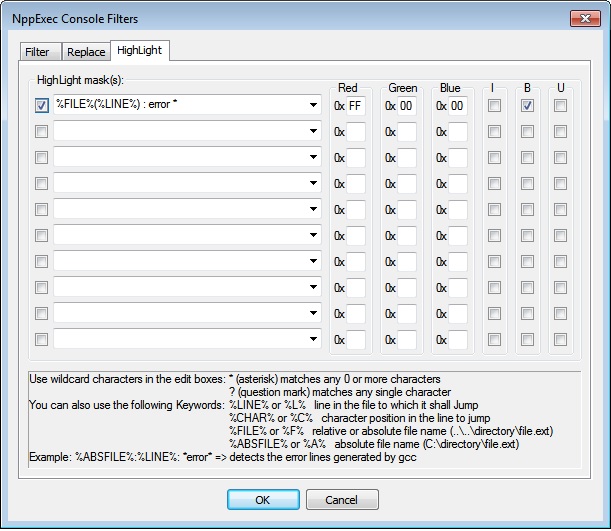Toggle the Bold checkbox in first row

(526, 105)
